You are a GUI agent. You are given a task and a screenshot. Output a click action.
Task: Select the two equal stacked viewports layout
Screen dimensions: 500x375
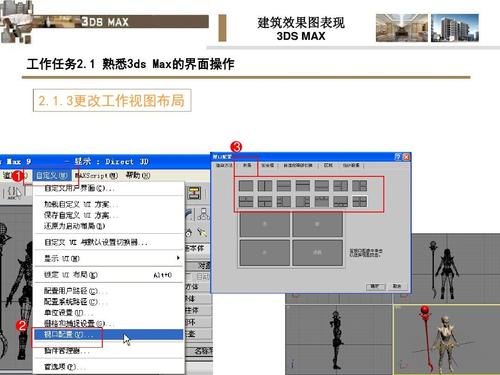[284, 185]
